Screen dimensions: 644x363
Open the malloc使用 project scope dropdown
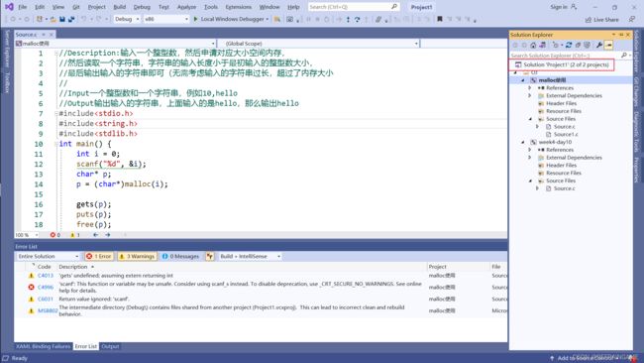point(115,44)
